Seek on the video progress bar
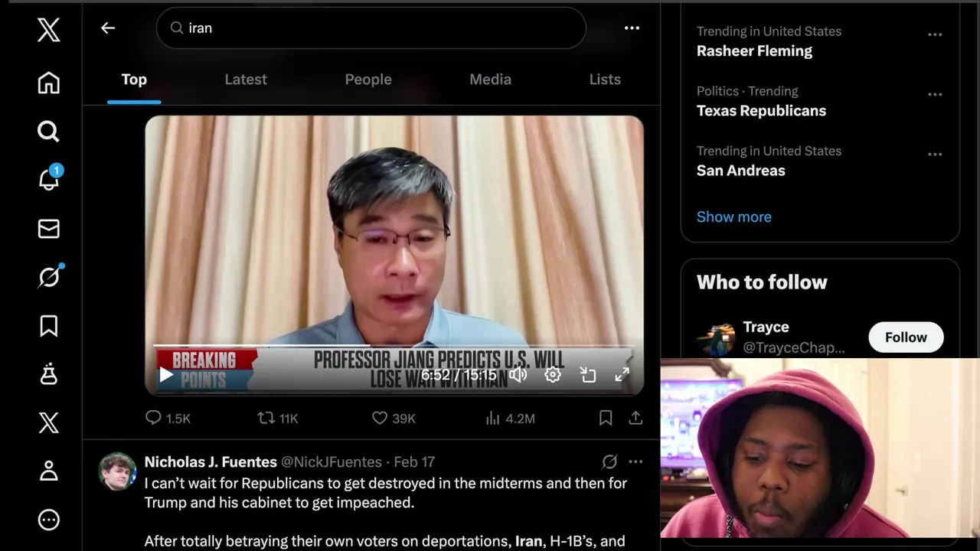The image size is (980, 551). tap(394, 346)
